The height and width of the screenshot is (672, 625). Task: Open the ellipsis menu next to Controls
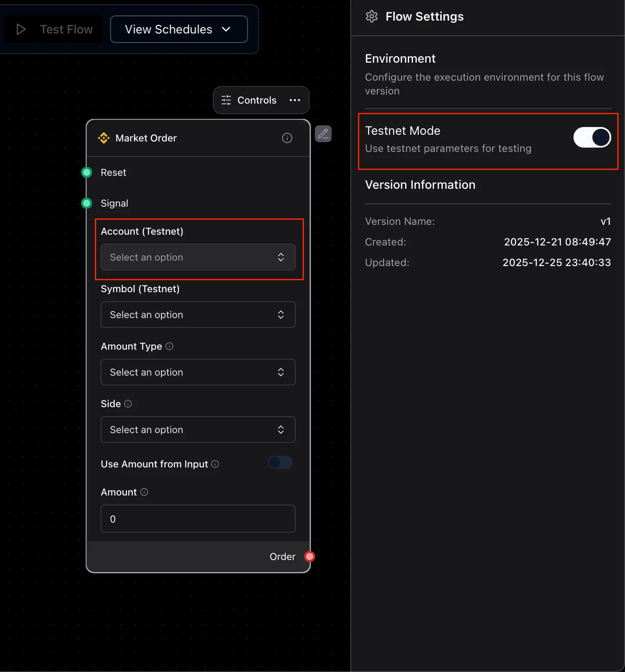pos(295,100)
